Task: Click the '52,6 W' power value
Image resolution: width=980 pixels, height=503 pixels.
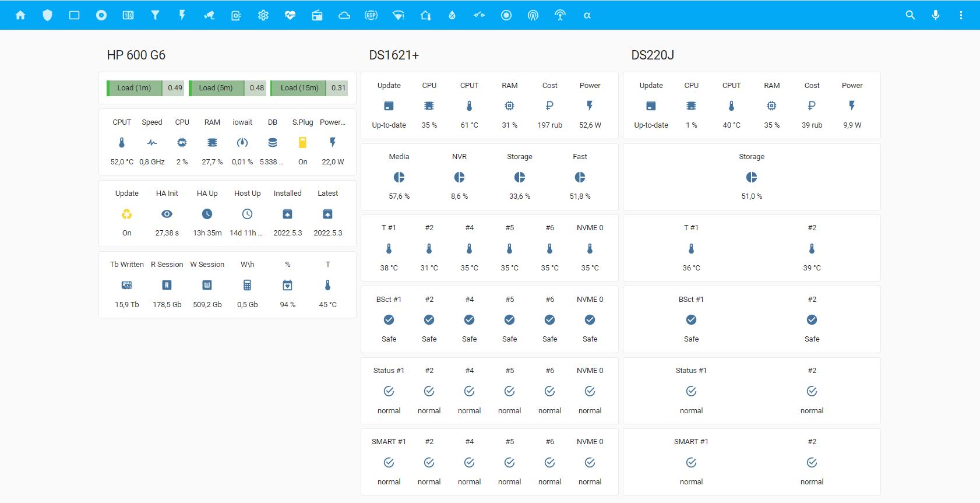Action: pyautogui.click(x=590, y=125)
